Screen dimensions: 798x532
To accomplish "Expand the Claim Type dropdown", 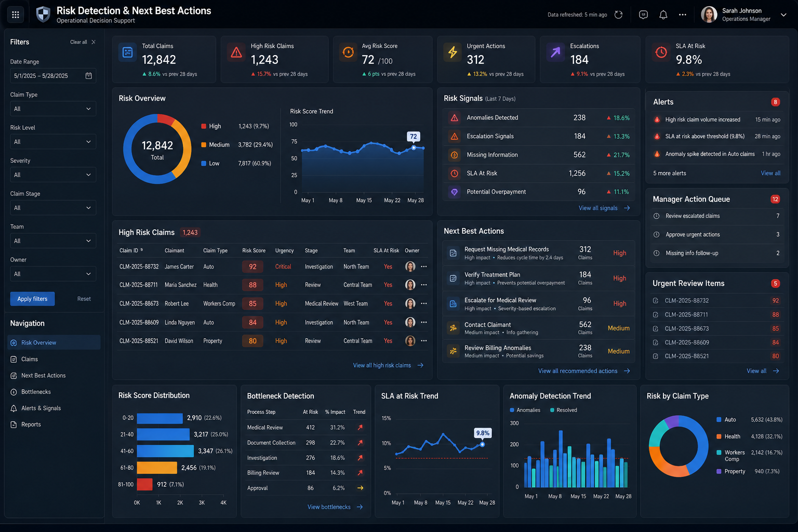I will (53, 109).
